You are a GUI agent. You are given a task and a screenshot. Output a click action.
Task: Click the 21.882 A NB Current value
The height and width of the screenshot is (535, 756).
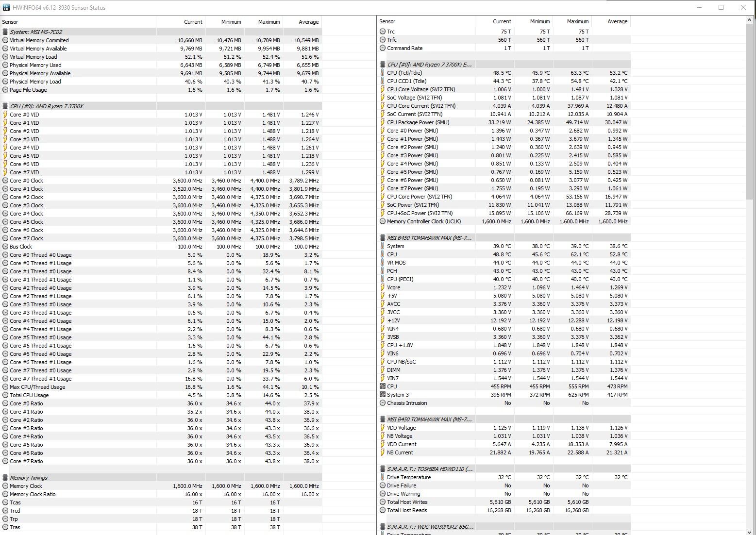pyautogui.click(x=500, y=452)
